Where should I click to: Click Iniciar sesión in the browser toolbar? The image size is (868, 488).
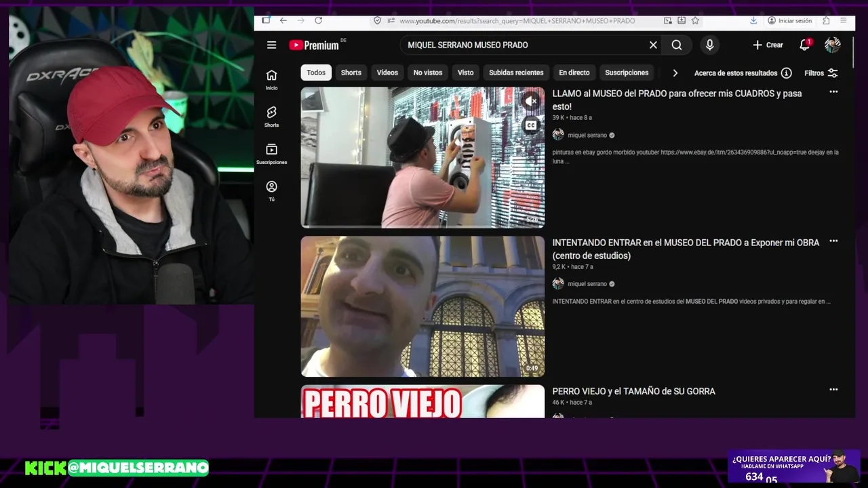[x=789, y=21]
